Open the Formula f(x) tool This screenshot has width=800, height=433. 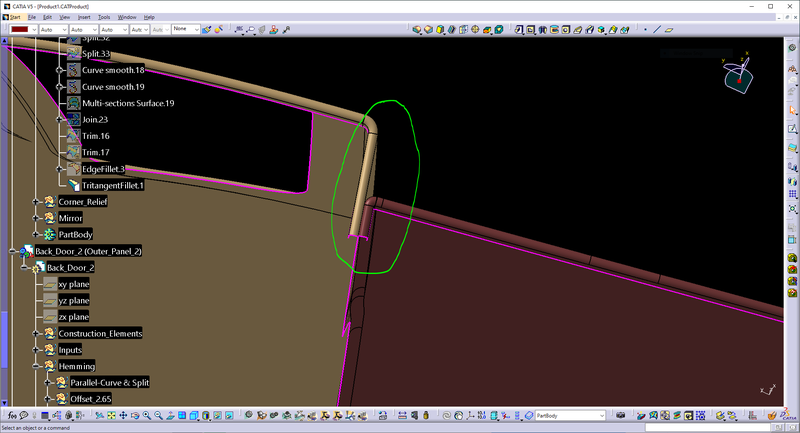point(12,416)
